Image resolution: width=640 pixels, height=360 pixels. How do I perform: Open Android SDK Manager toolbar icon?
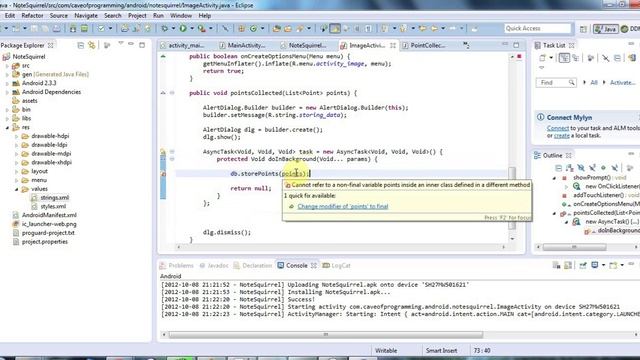73,28
